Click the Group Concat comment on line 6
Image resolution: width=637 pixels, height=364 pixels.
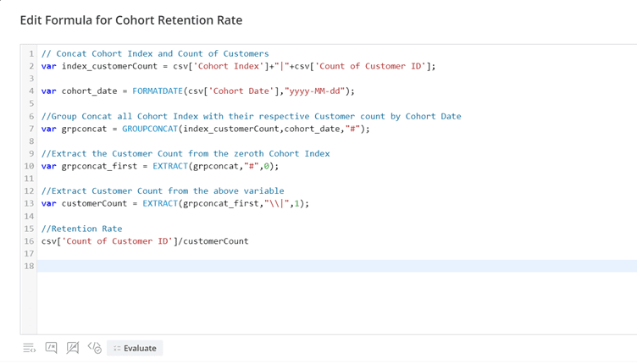pos(251,116)
